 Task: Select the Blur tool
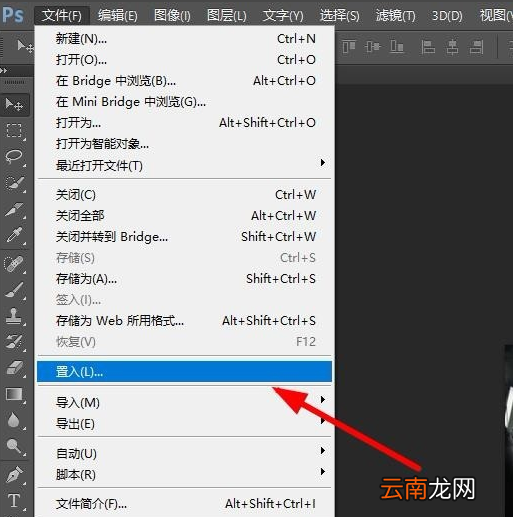point(14,420)
